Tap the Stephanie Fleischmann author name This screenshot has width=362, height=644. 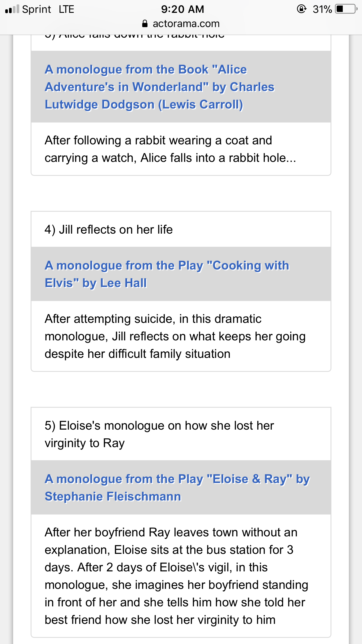click(113, 496)
